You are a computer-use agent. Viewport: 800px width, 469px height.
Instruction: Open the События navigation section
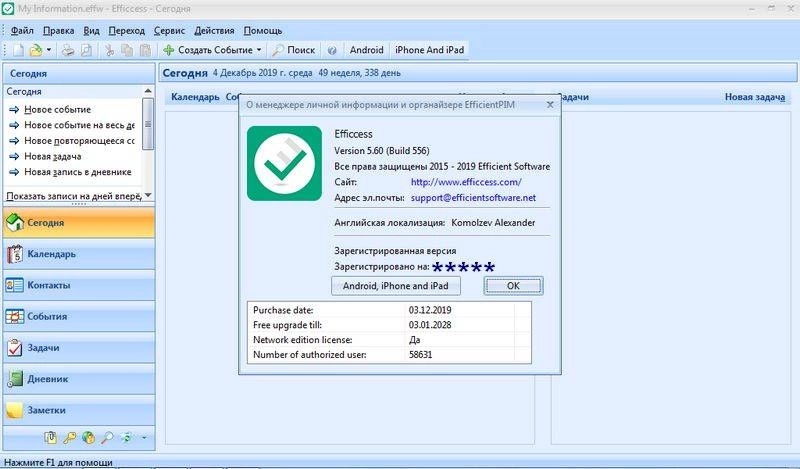pos(79,316)
